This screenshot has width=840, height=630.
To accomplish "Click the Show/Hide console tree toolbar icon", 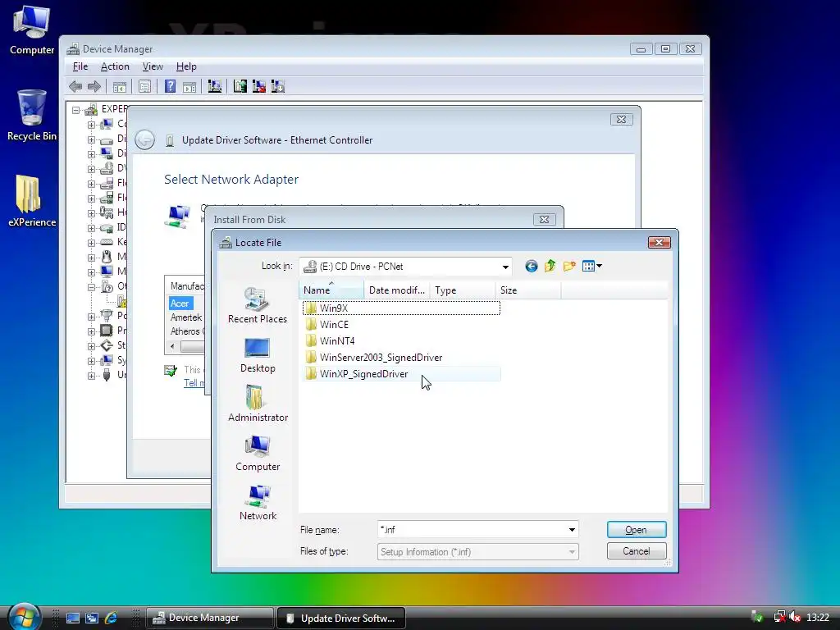I will click(x=120, y=86).
